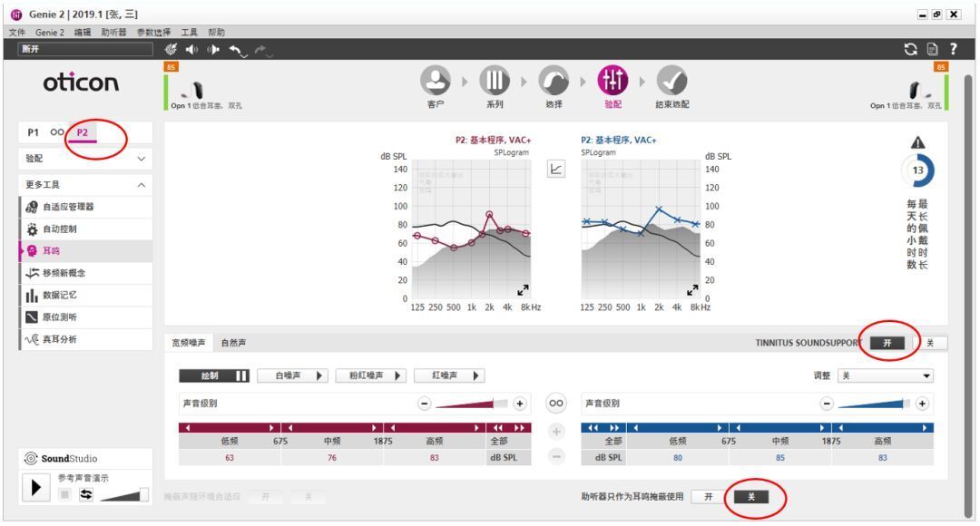Click the warning triangle icon above the hours circle
This screenshot has height=526, width=980.
[x=917, y=142]
